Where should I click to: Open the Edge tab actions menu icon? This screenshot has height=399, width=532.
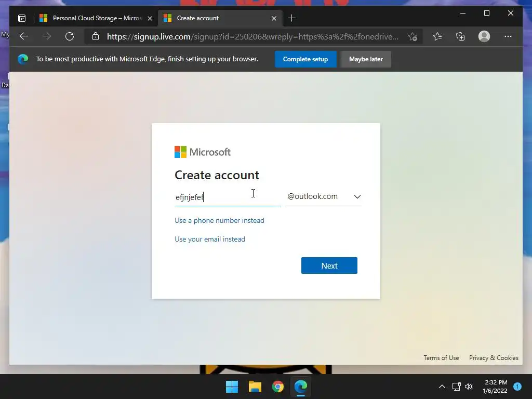tap(22, 18)
